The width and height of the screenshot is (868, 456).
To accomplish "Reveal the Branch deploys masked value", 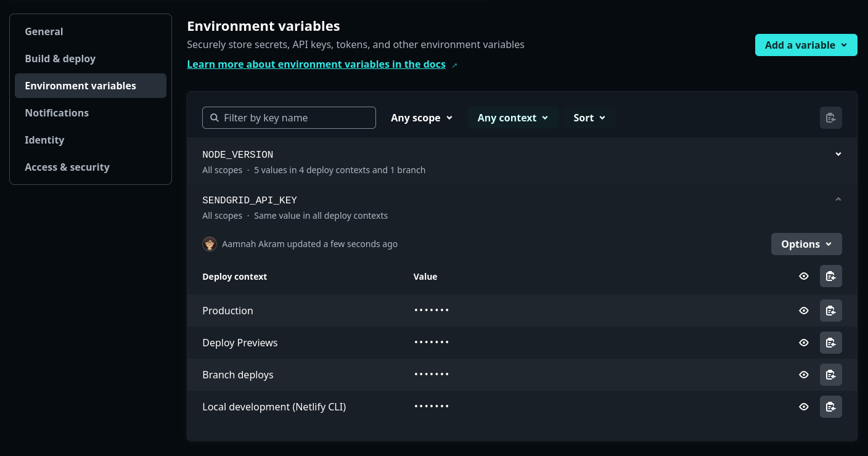I will tap(804, 375).
